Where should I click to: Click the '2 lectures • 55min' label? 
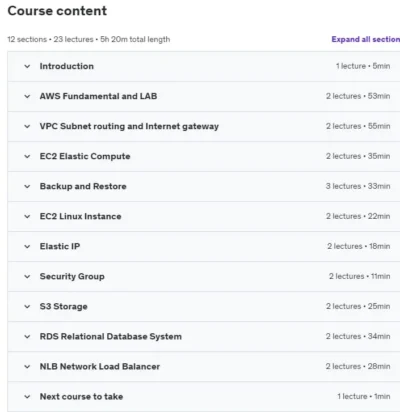[x=358, y=126]
